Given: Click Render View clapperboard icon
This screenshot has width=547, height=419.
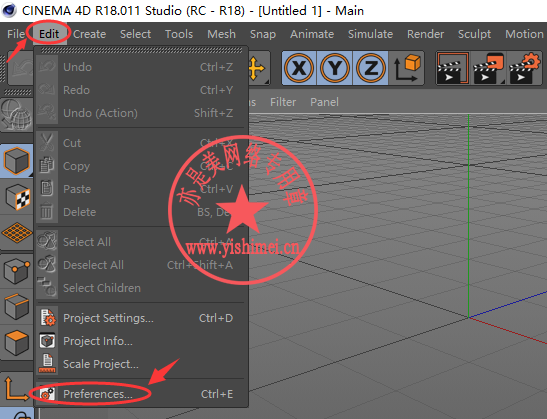Looking at the screenshot, I should pos(452,68).
